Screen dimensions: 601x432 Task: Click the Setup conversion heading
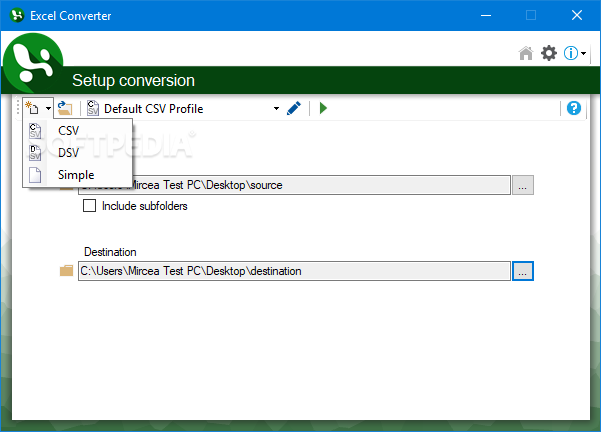[x=133, y=80]
